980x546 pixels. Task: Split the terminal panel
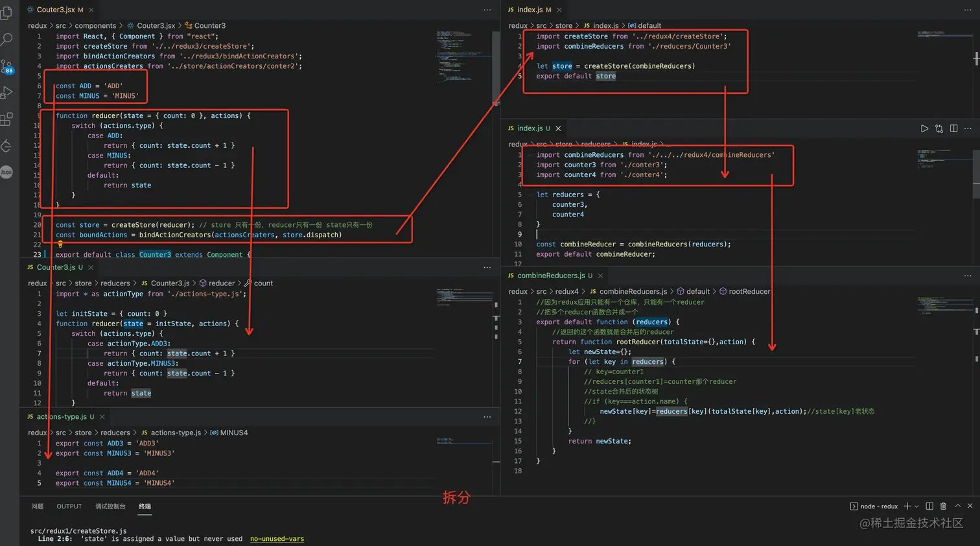pos(929,506)
